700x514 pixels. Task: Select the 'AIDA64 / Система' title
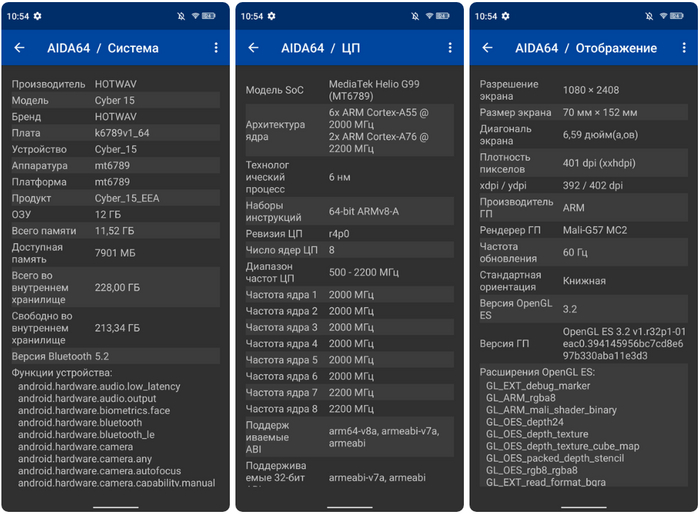coord(103,48)
